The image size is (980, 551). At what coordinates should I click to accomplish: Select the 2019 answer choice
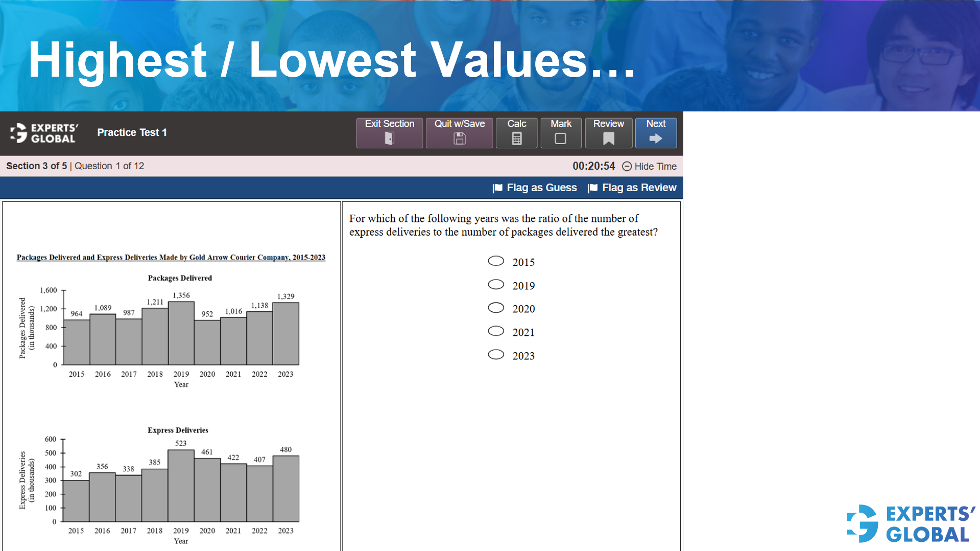pos(495,284)
